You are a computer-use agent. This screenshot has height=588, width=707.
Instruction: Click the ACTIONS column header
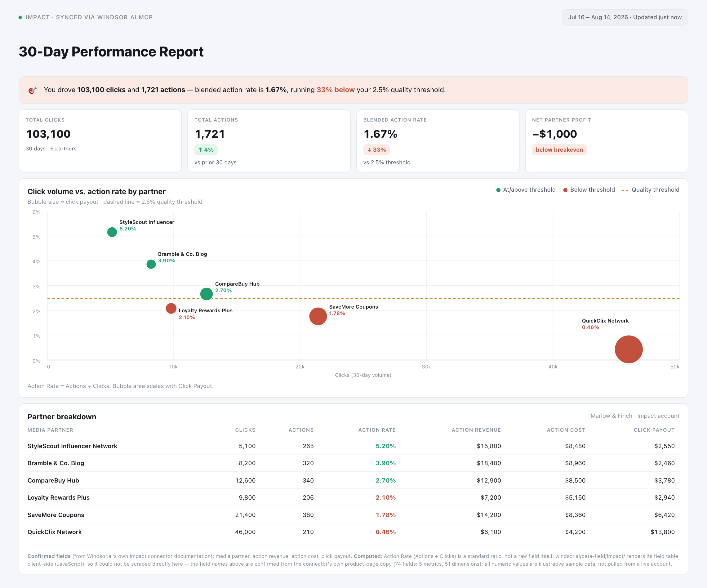pos(301,430)
